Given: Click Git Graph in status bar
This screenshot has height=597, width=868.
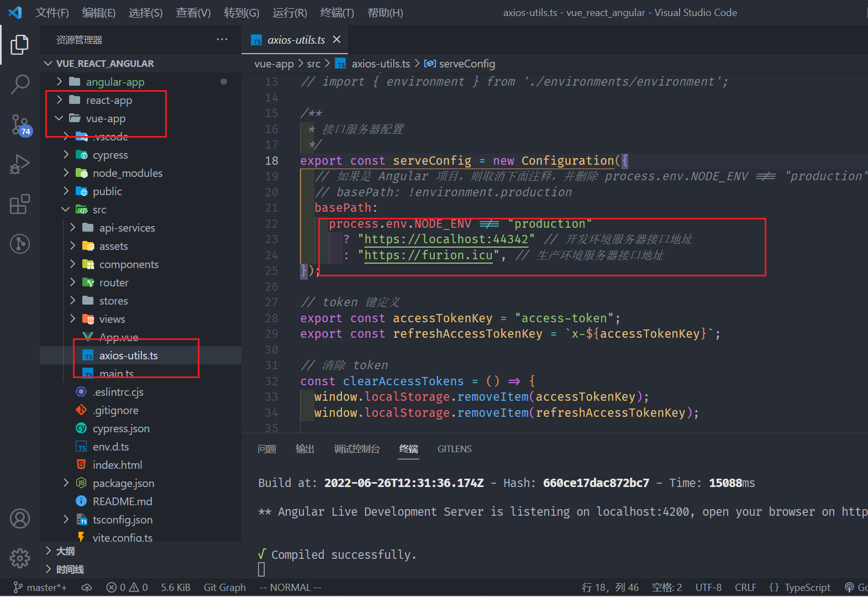Looking at the screenshot, I should click(224, 588).
